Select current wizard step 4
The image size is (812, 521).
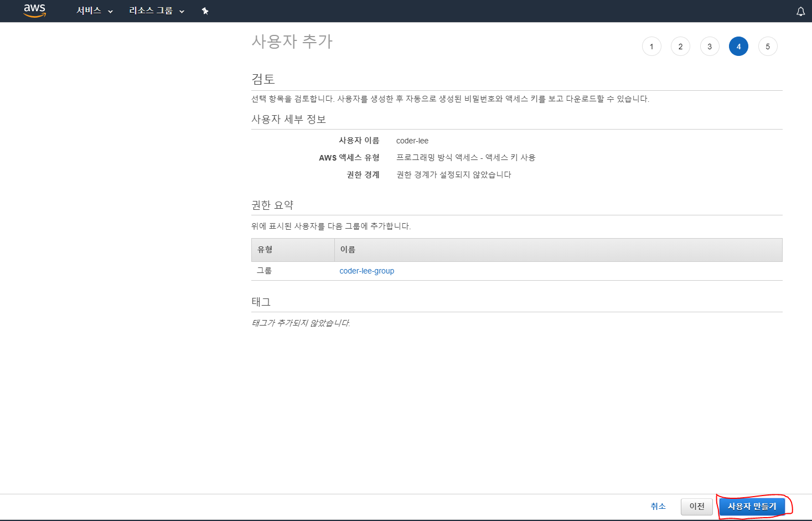(738, 47)
